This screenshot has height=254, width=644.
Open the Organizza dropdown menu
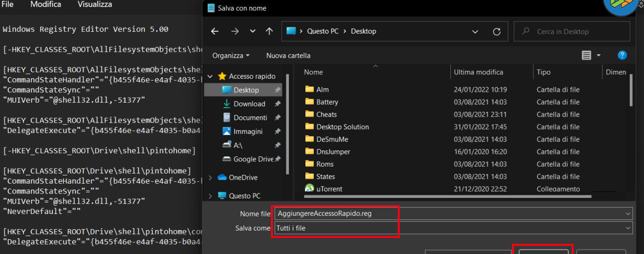click(x=231, y=55)
